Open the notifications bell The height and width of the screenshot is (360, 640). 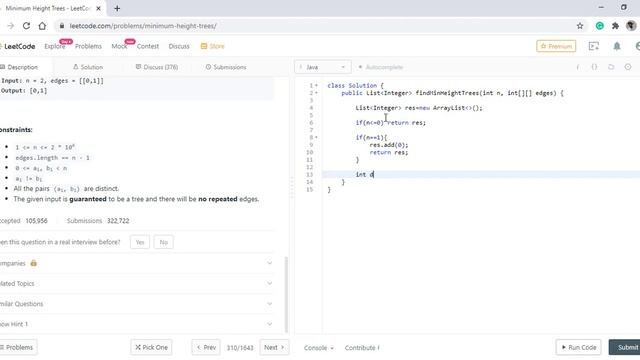click(617, 46)
